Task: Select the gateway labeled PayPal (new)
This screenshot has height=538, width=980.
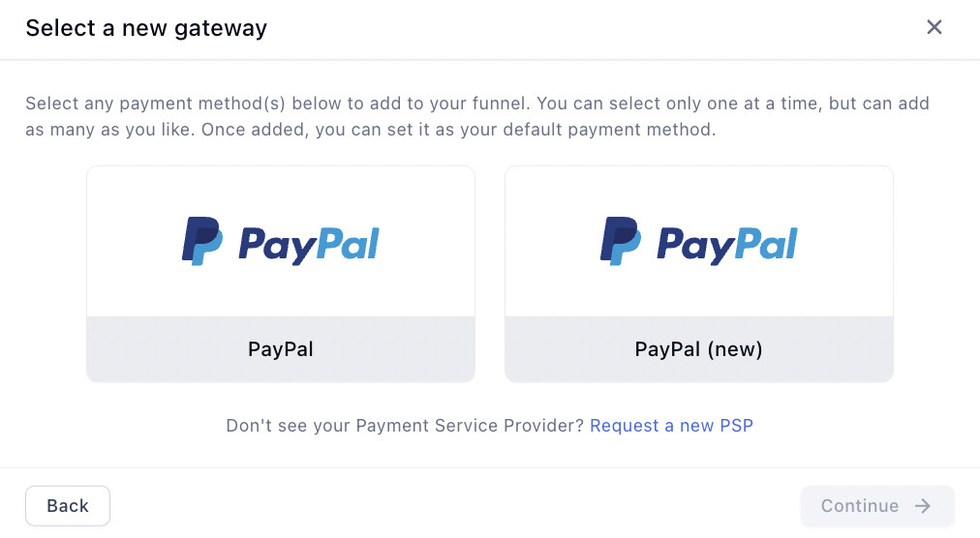Action: pos(698,349)
